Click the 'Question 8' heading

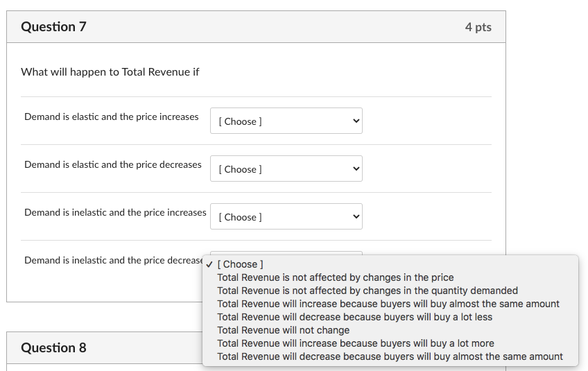(53, 347)
